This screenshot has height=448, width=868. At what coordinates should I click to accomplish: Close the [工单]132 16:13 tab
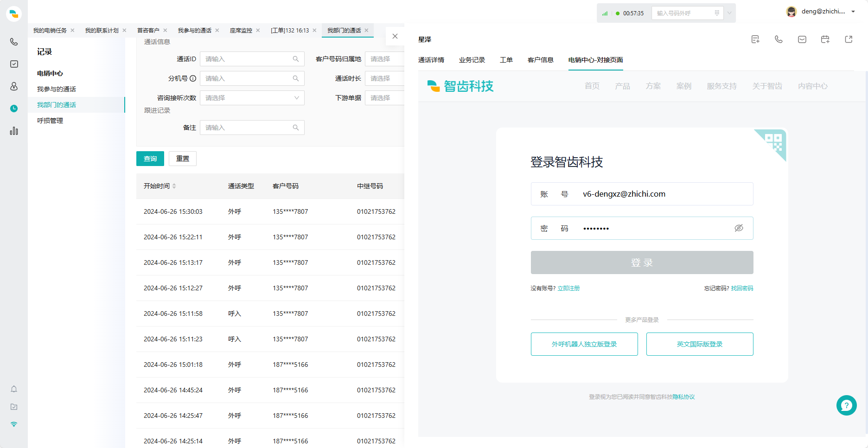tap(314, 31)
